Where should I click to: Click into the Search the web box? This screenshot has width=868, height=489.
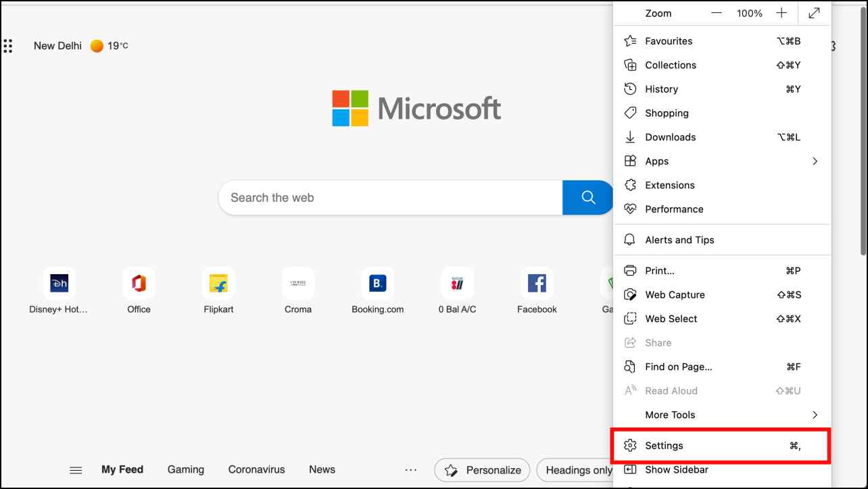[x=391, y=197]
